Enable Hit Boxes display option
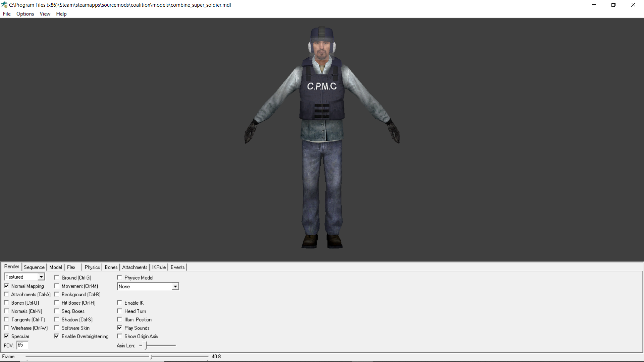The width and height of the screenshot is (644, 362). click(x=56, y=302)
